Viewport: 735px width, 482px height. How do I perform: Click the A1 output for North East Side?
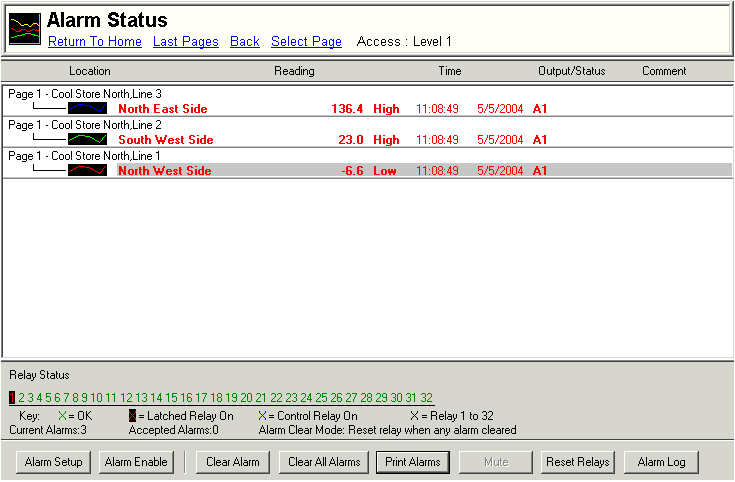click(x=540, y=109)
